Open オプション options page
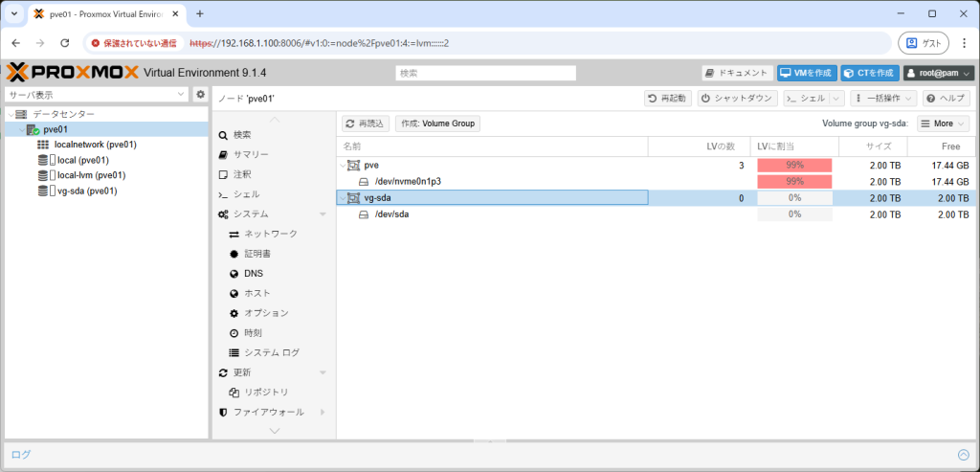Viewport: 980px width, 472px height. 266,312
